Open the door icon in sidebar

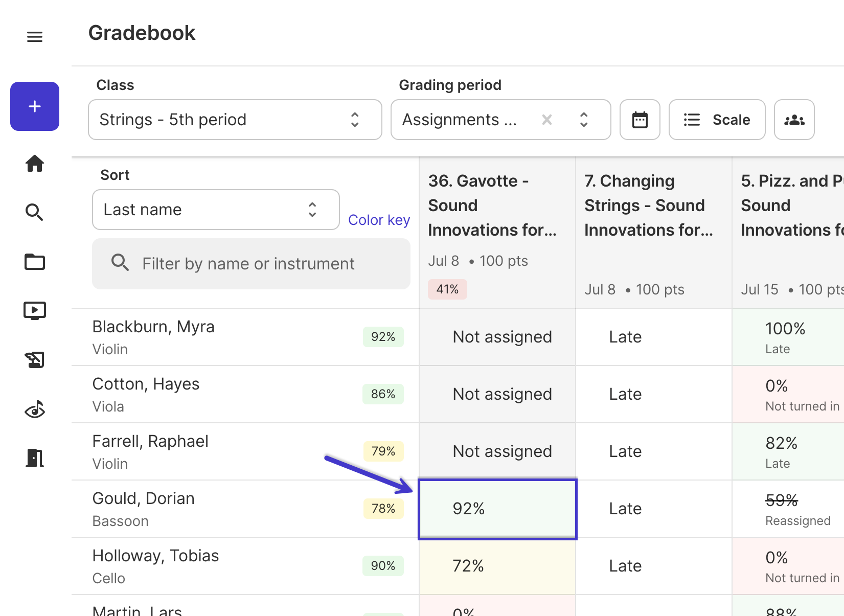coord(35,458)
